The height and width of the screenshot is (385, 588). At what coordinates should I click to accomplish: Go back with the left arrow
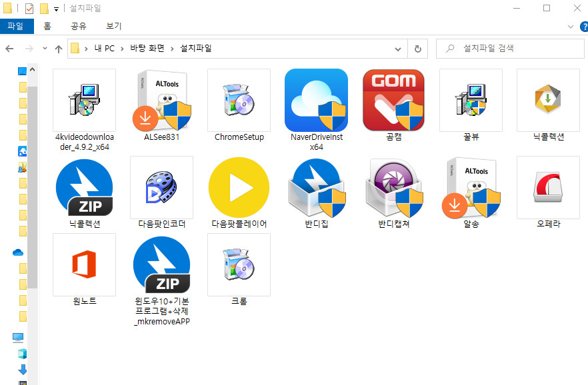click(10, 49)
